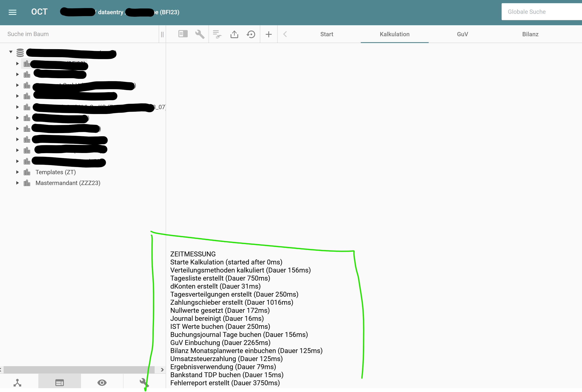The height and width of the screenshot is (392, 582).
Task: Switch to the GuV tab
Action: click(462, 34)
